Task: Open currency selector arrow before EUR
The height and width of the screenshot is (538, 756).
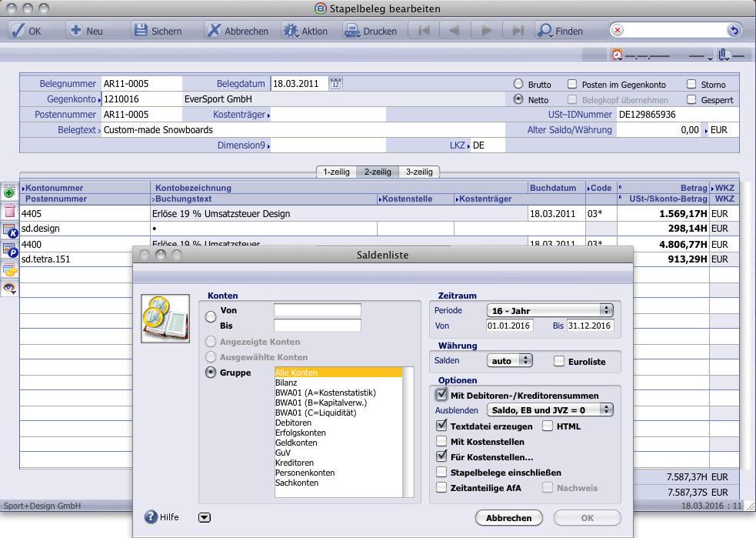Action: (706, 130)
